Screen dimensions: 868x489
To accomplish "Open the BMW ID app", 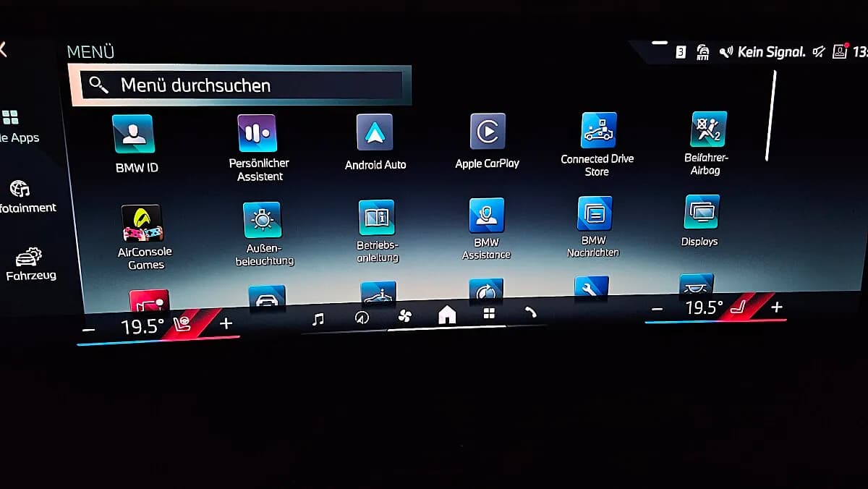I will 134,145.
